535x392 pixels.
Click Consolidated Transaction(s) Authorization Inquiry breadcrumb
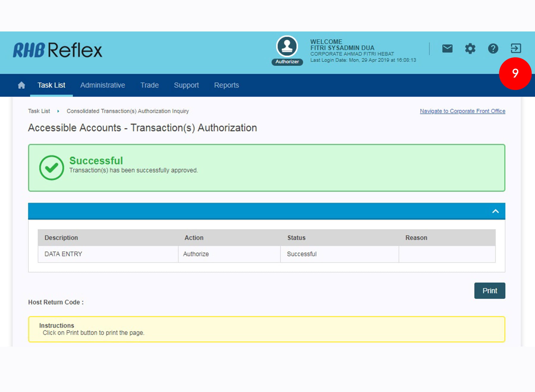(x=128, y=111)
